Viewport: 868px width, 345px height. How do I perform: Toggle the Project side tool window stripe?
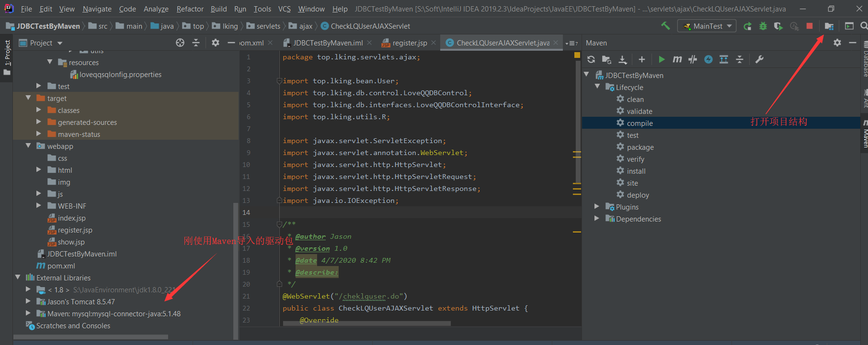pos(7,57)
